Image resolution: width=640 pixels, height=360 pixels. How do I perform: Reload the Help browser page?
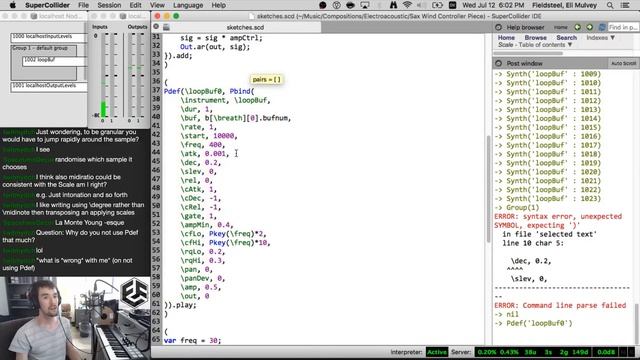pos(602,27)
